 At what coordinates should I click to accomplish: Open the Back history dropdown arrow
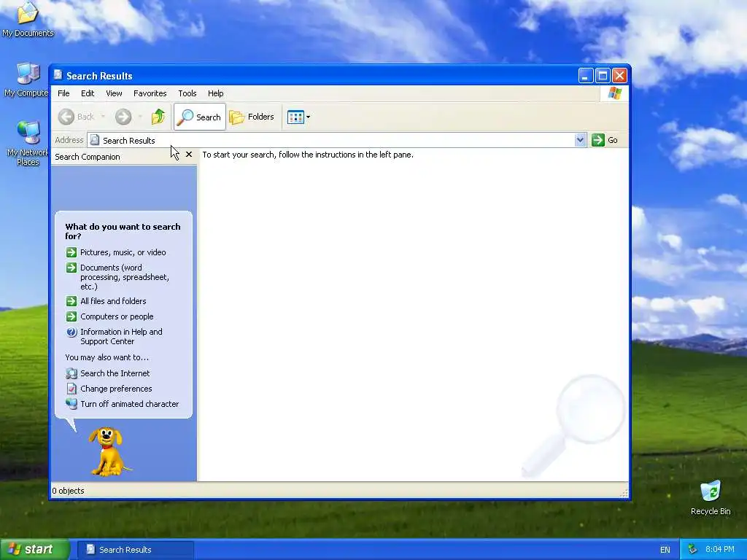(102, 117)
